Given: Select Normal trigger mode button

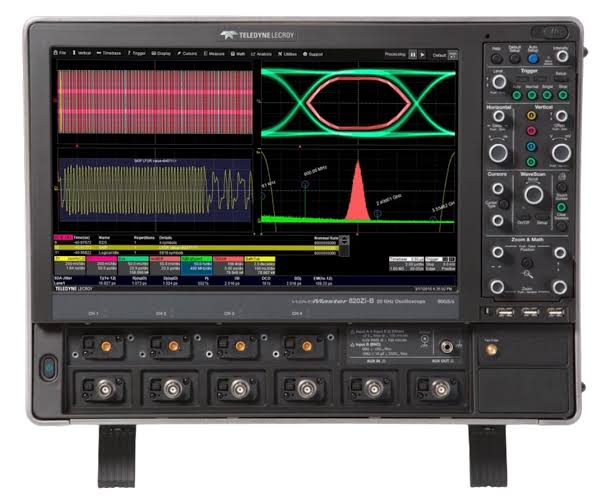Looking at the screenshot, I should tap(532, 95).
